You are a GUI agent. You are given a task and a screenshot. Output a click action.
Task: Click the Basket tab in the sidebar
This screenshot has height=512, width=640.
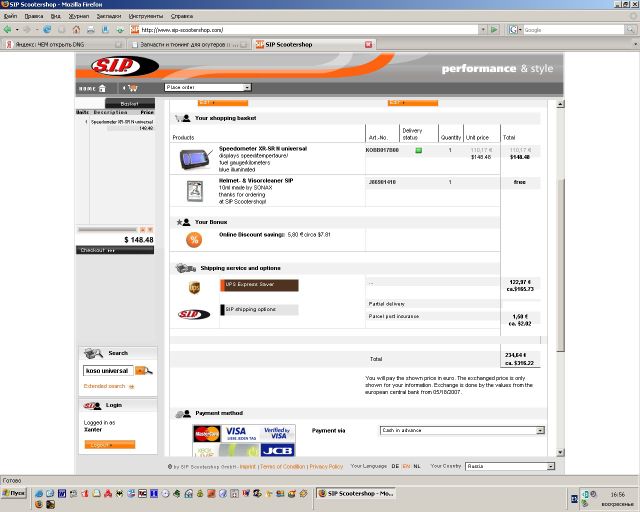click(x=130, y=103)
